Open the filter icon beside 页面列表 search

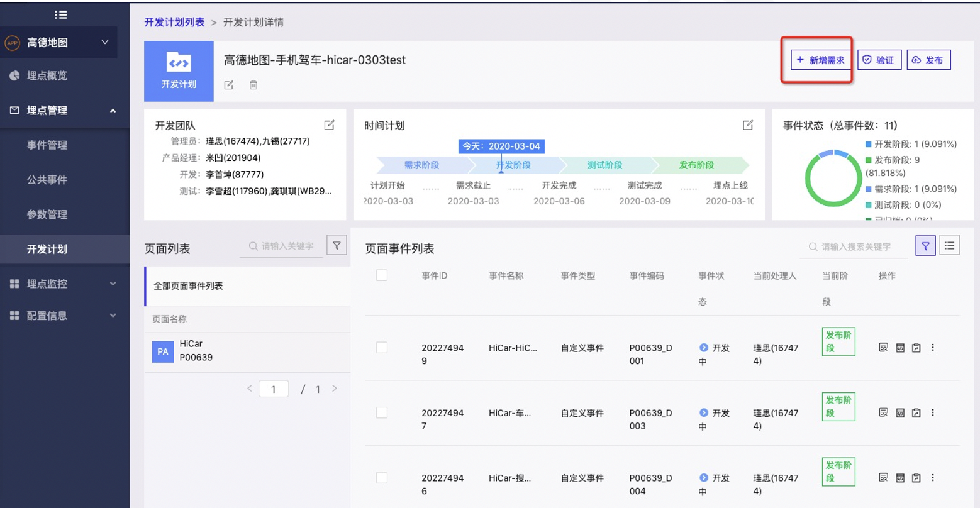click(x=337, y=246)
